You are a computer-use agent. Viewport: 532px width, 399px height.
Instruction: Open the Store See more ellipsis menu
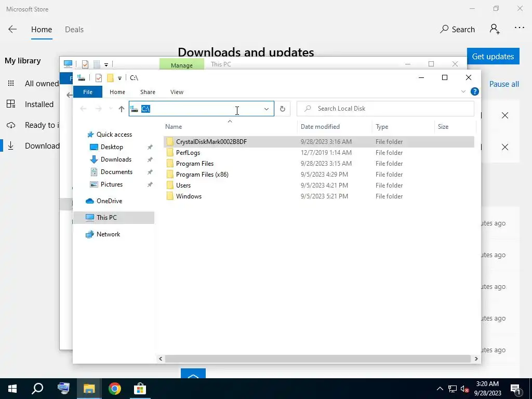pos(519,28)
